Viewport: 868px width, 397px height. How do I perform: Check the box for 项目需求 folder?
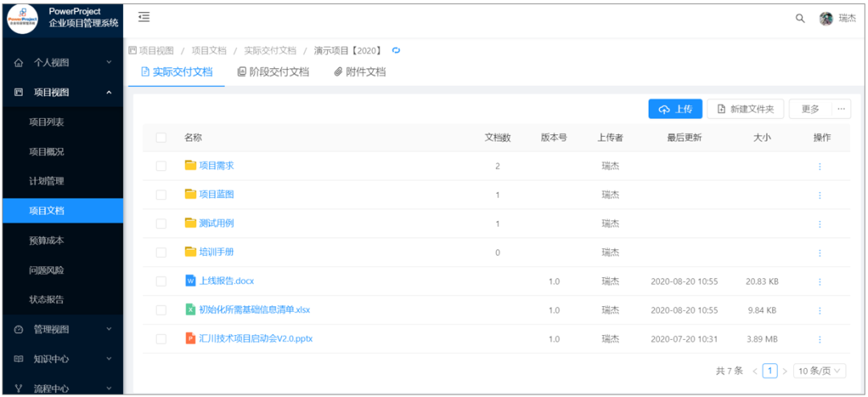pos(161,166)
